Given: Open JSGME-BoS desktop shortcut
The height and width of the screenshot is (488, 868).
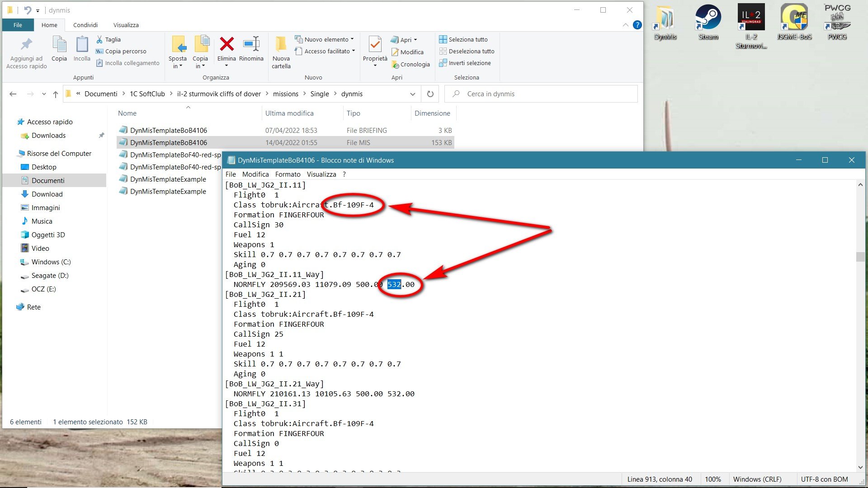Looking at the screenshot, I should coord(794,22).
